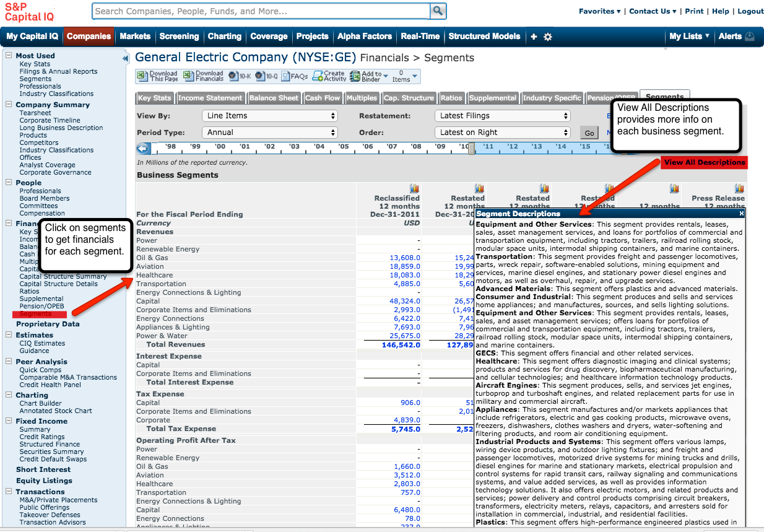Image resolution: width=764 pixels, height=532 pixels.
Task: Click chart icon above Reclassified Dec-31-2011 column
Action: [x=414, y=188]
